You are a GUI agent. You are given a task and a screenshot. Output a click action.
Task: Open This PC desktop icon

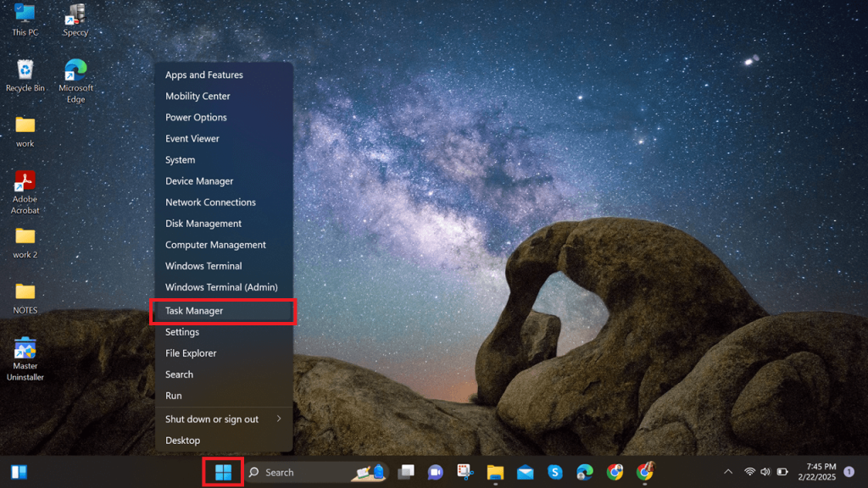[25, 19]
